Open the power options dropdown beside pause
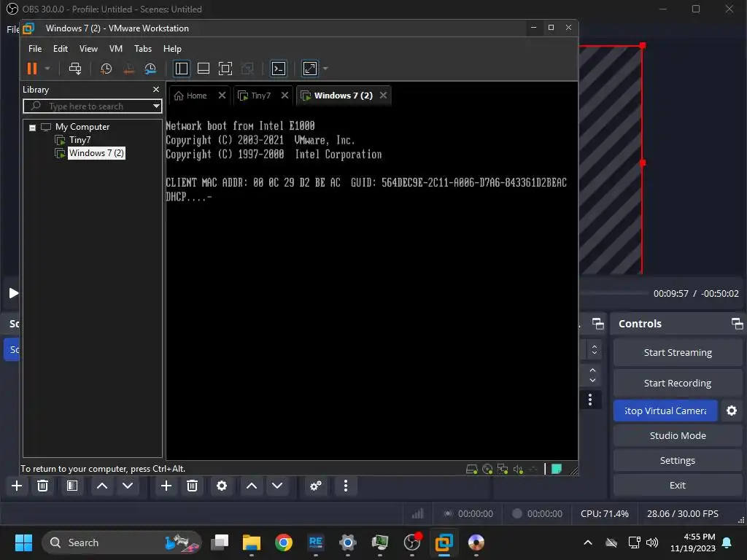Image resolution: width=747 pixels, height=560 pixels. [x=47, y=69]
